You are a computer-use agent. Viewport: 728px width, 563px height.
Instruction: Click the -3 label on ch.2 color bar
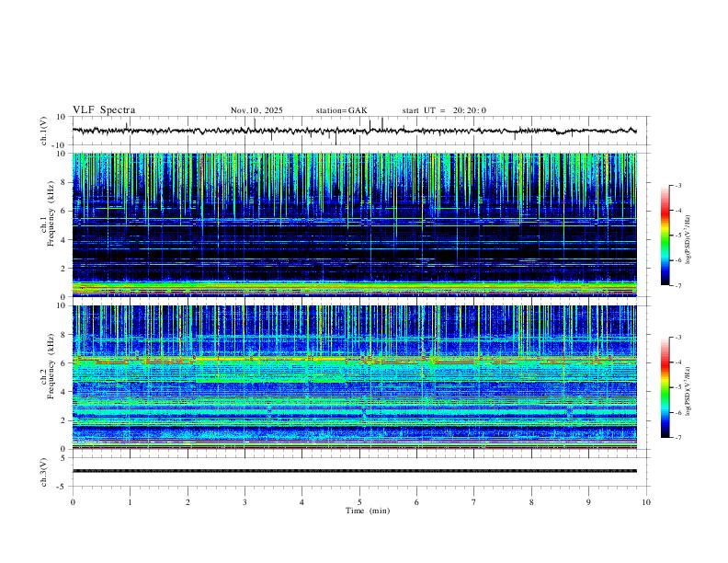click(x=678, y=338)
